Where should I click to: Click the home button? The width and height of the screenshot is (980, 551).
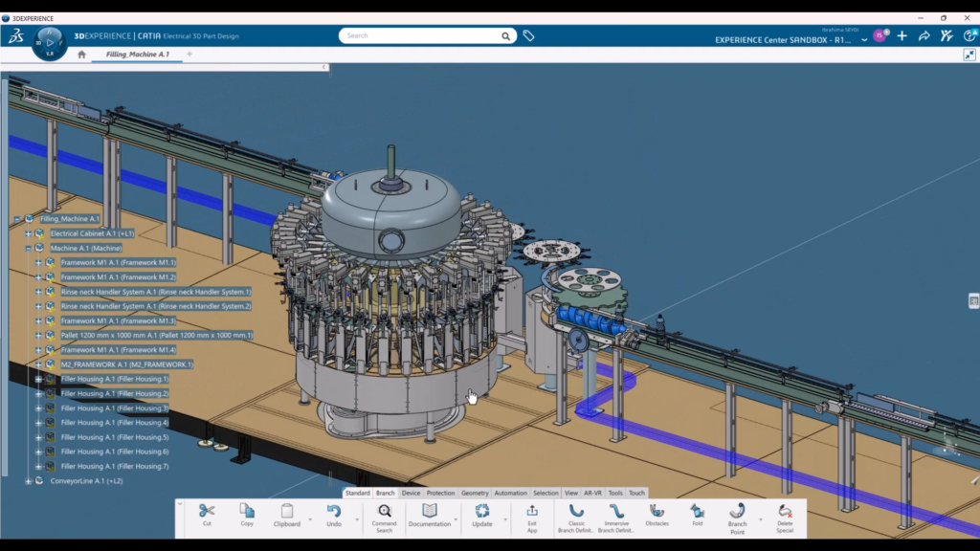(x=81, y=55)
